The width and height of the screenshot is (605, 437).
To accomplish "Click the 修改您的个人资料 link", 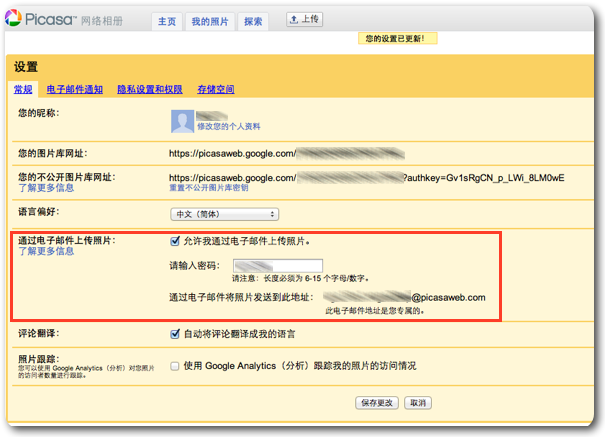I will 228,127.
